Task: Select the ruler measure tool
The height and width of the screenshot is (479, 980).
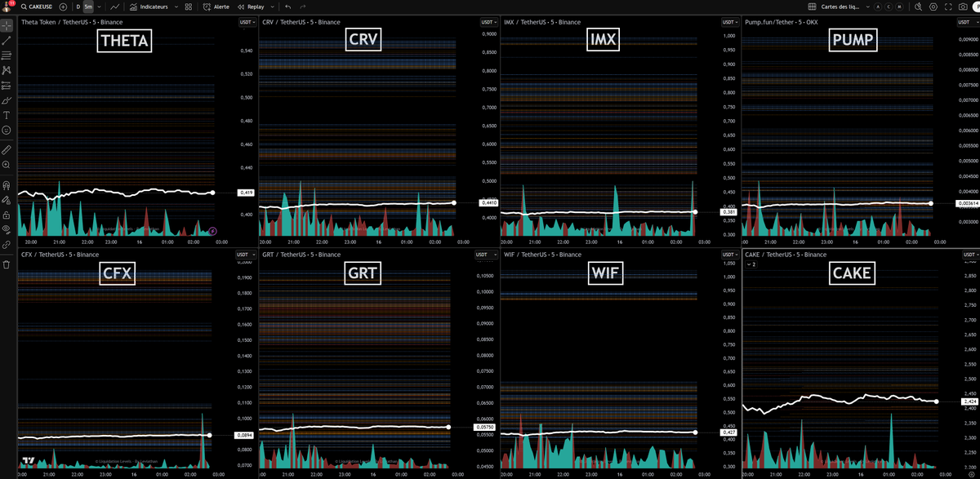Action: [7, 150]
